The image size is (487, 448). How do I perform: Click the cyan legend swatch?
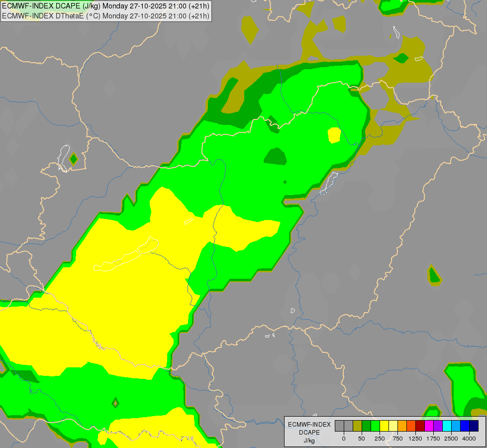[447, 426]
